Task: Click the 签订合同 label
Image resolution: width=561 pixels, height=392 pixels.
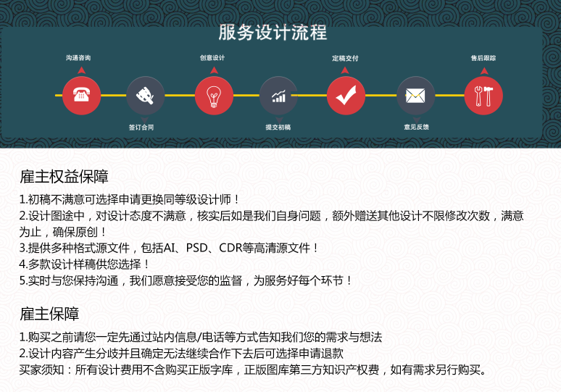Action: [x=141, y=128]
